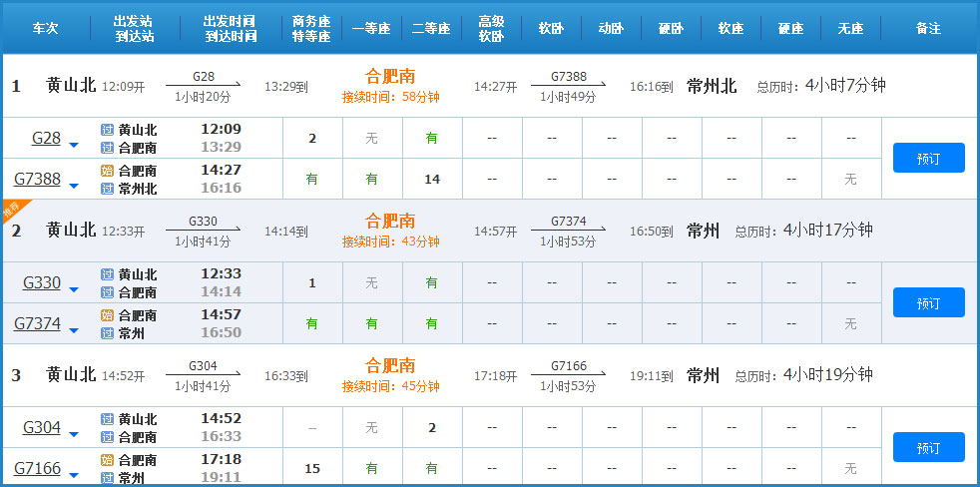This screenshot has width=980, height=487.
Task: Click 总历时: 4小时19分钟 in route 3
Action: (803, 375)
